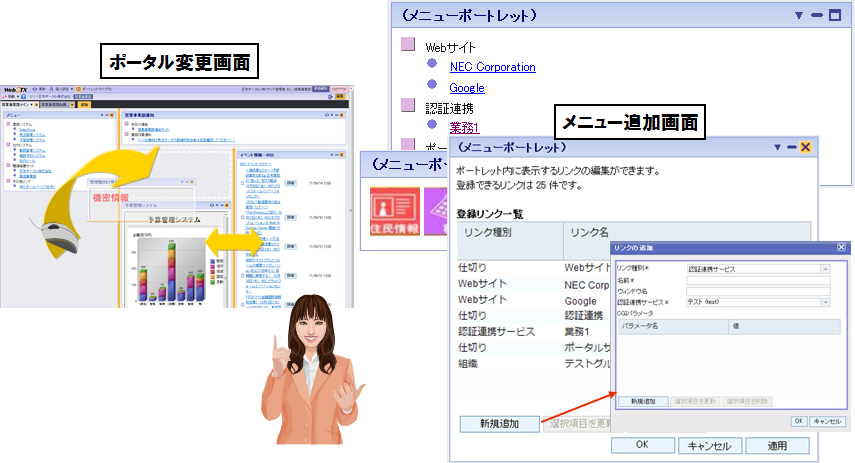
Task: Click the orange X on menu edit portlet
Action: pos(805,148)
